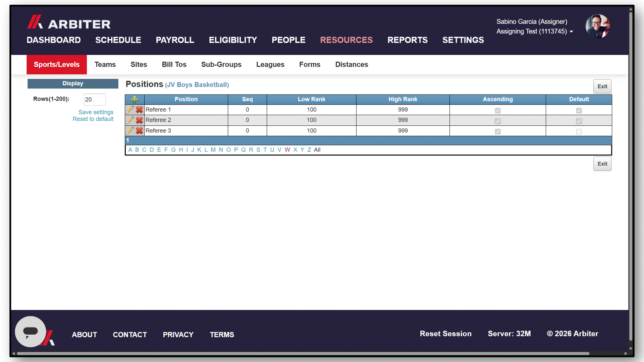
Task: Open the user profile picture menu
Action: pyautogui.click(x=598, y=26)
